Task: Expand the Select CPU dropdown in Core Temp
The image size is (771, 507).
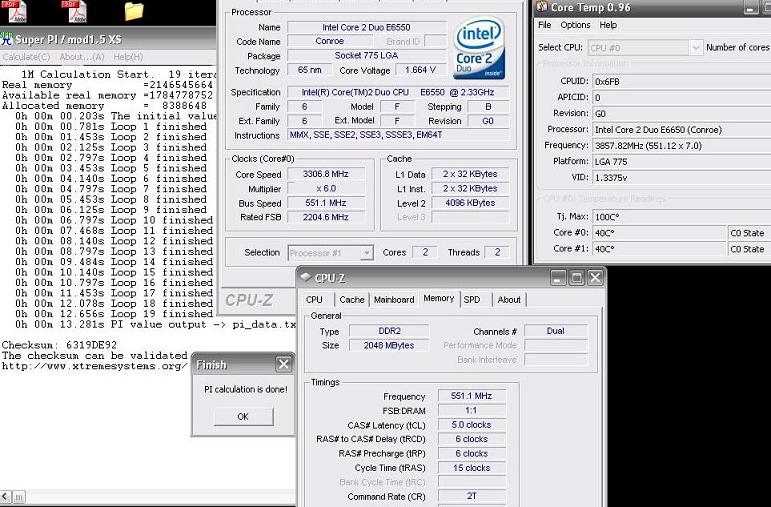Action: click(x=695, y=47)
